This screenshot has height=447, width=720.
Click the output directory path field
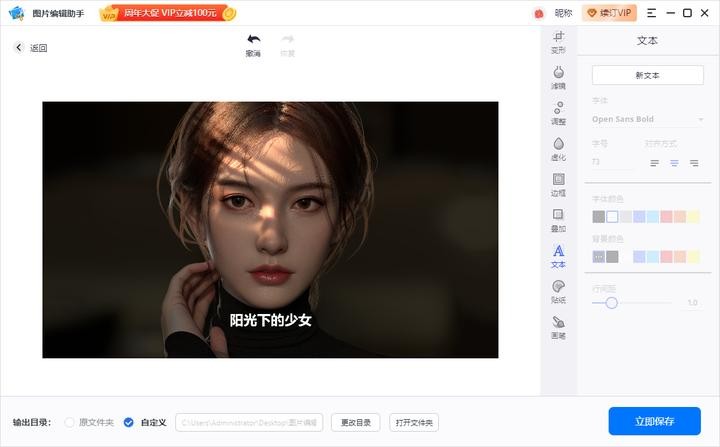click(x=248, y=423)
